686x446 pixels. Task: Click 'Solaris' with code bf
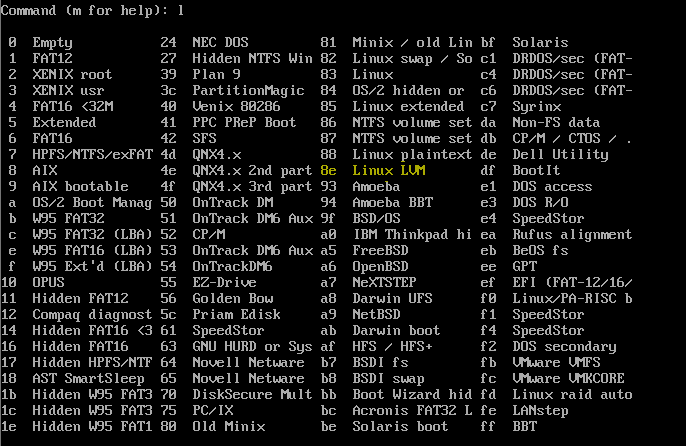[x=540, y=42]
